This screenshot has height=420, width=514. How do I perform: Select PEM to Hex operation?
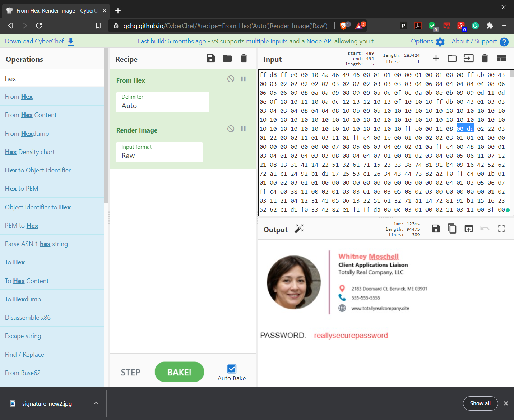pos(52,226)
